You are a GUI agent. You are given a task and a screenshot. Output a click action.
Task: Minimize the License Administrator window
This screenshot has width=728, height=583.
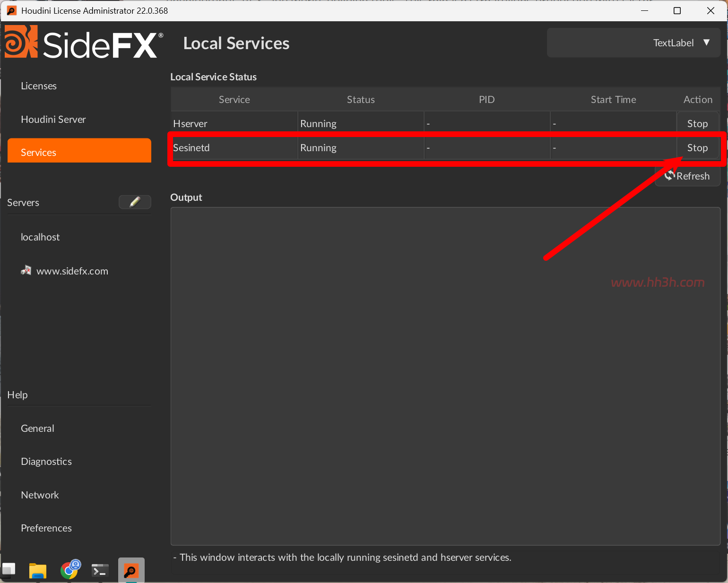click(x=644, y=10)
